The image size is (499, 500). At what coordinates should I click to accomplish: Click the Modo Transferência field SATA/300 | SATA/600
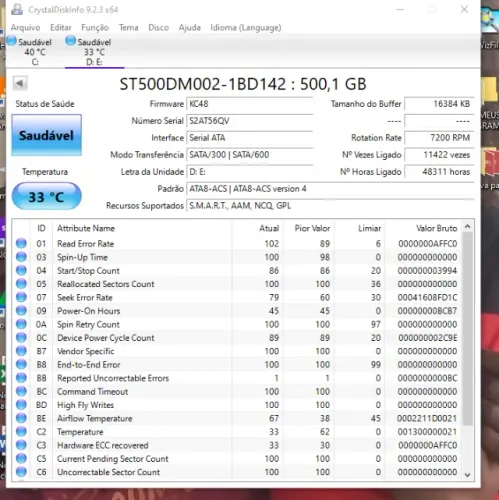(x=250, y=155)
